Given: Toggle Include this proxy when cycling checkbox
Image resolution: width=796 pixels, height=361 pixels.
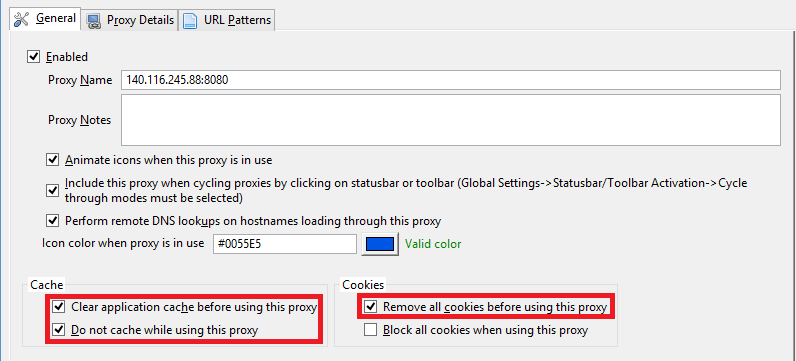Looking at the screenshot, I should (x=52, y=190).
